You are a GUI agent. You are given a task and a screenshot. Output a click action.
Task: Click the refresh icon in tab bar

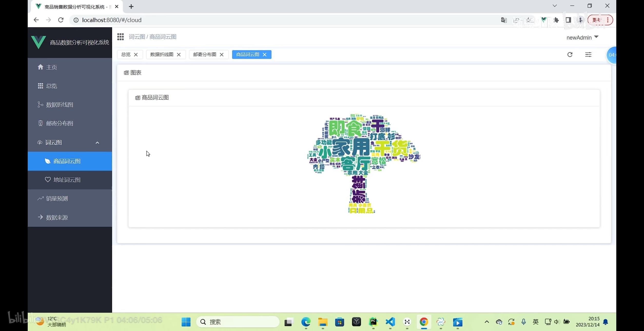coord(570,54)
